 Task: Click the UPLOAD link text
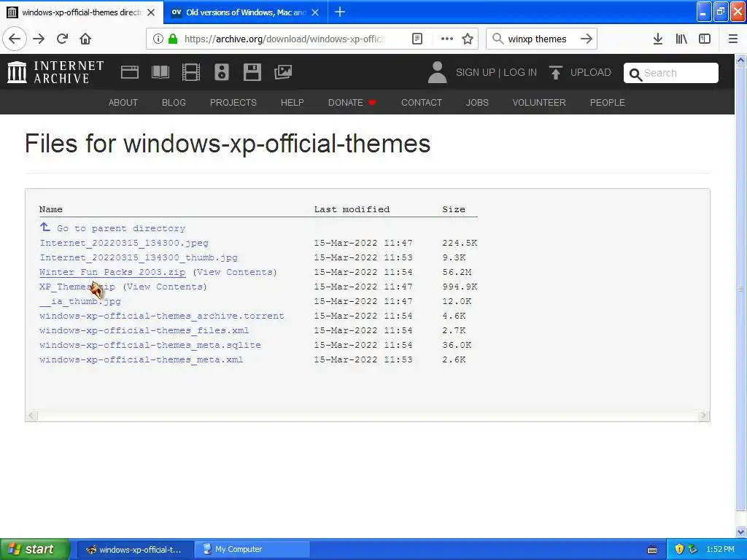tap(591, 72)
